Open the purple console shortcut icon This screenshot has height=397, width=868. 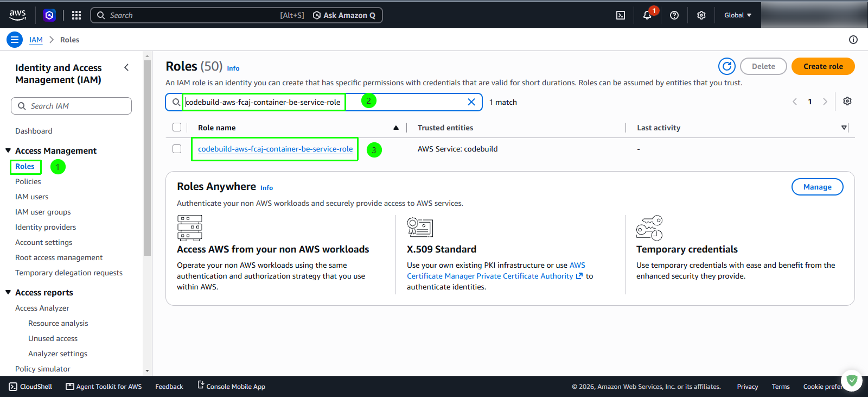[49, 15]
